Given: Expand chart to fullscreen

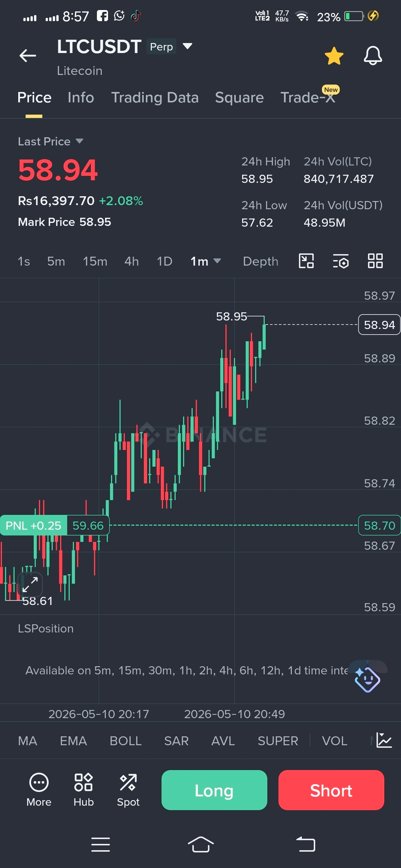Looking at the screenshot, I should click(30, 584).
